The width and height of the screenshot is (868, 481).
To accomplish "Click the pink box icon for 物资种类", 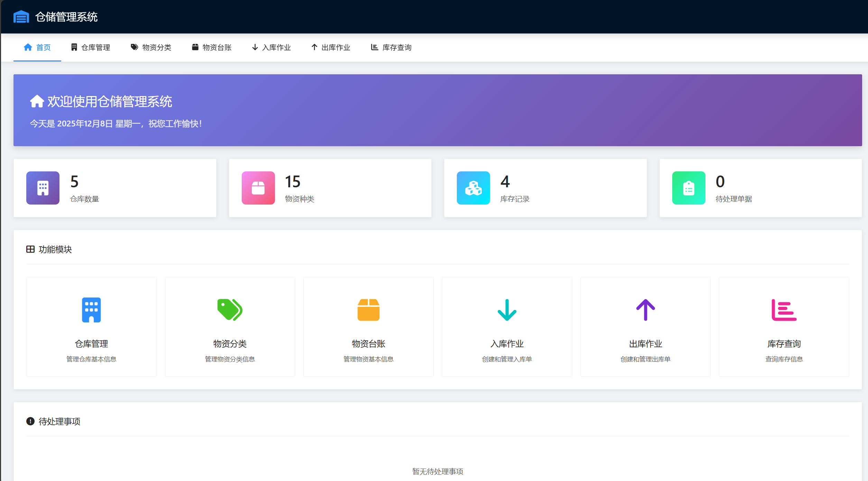I will [258, 188].
